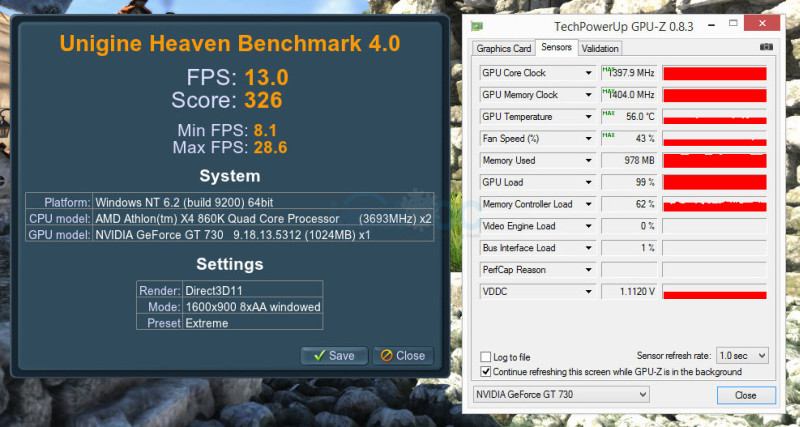This screenshot has width=800, height=427.
Task: Enable the Log to file checkbox
Action: click(486, 357)
